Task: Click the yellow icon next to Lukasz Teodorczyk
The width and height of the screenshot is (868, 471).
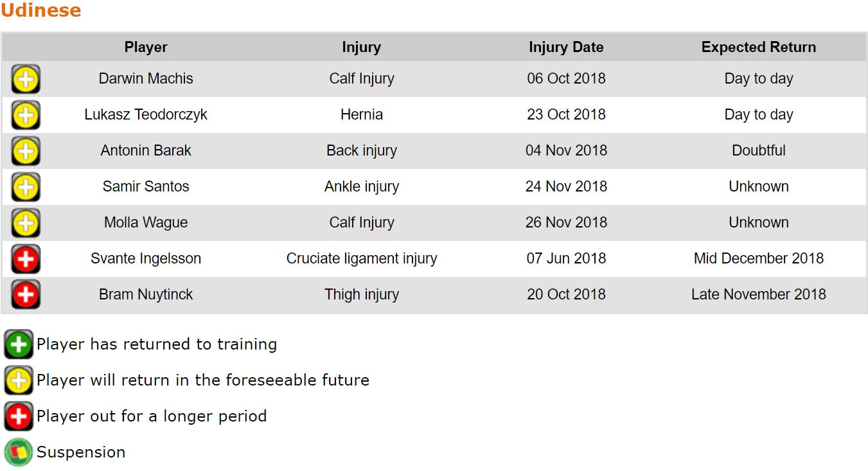Action: pos(26,115)
